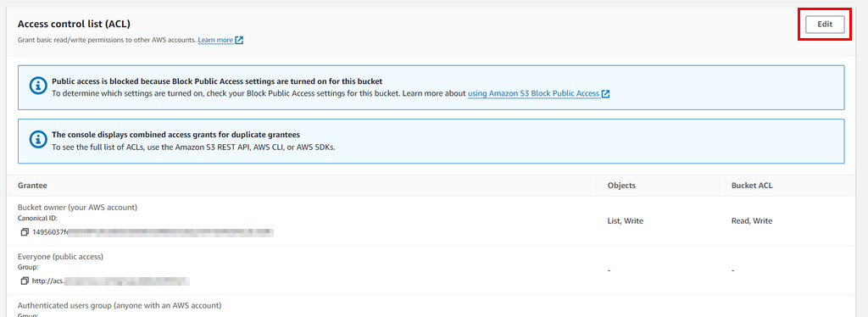Copy the Everyone group URL with the copy icon
This screenshot has width=868, height=317.
click(x=25, y=281)
